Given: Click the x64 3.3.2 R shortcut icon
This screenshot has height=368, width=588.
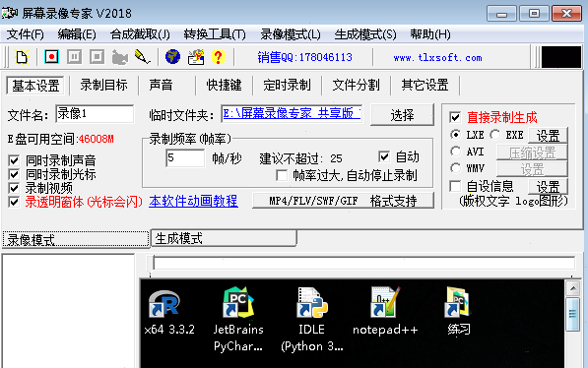Looking at the screenshot, I should point(163,303).
